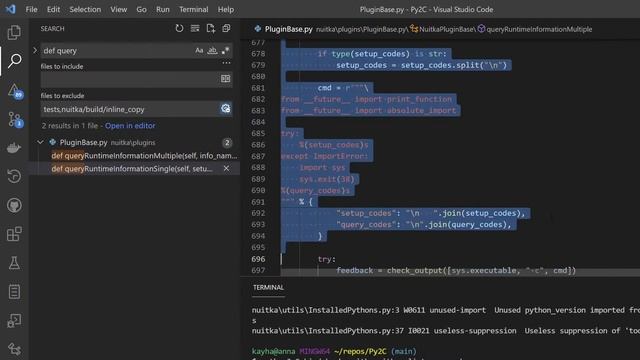Open the Search view in activity bar

click(14, 61)
